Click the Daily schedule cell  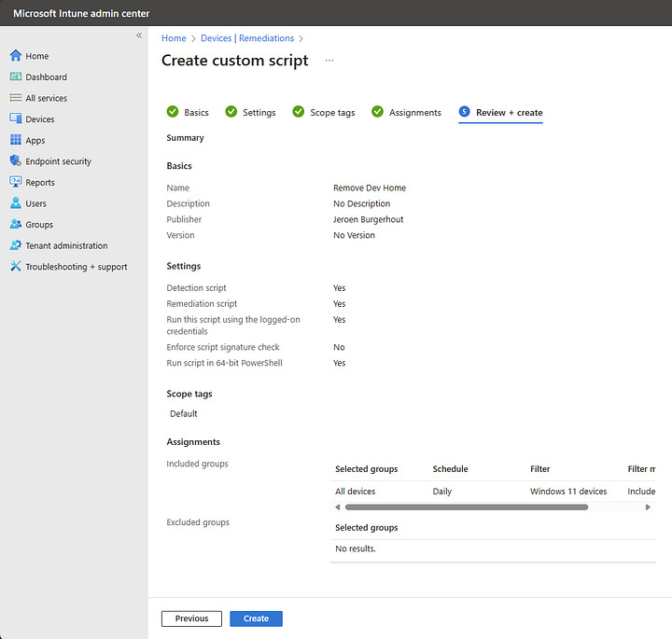tap(442, 492)
